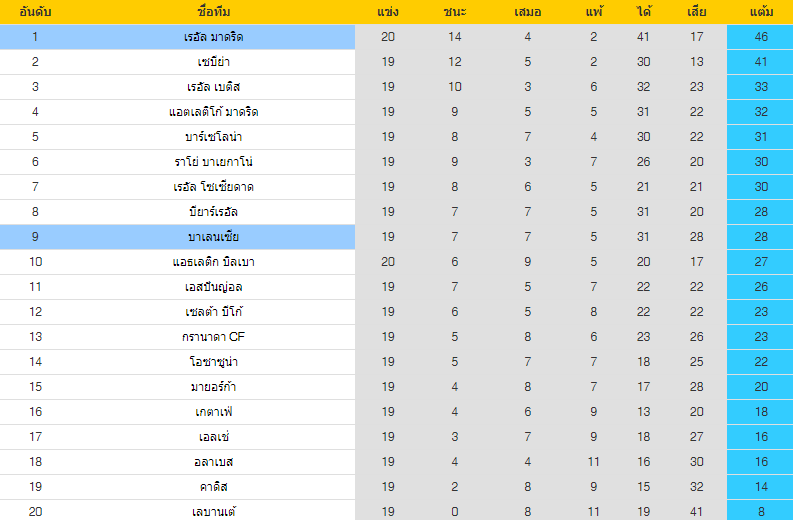Click the แพ้ column header
Viewport: 793px width, 520px height.
tap(594, 12)
